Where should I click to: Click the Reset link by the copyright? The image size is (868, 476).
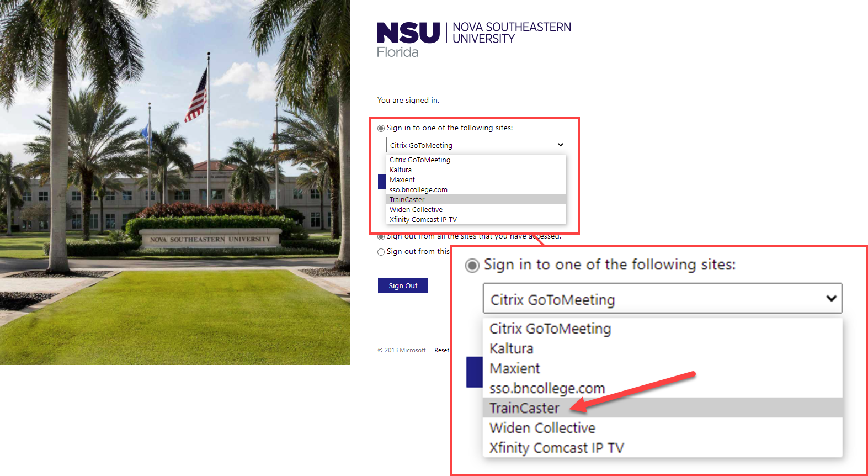441,350
